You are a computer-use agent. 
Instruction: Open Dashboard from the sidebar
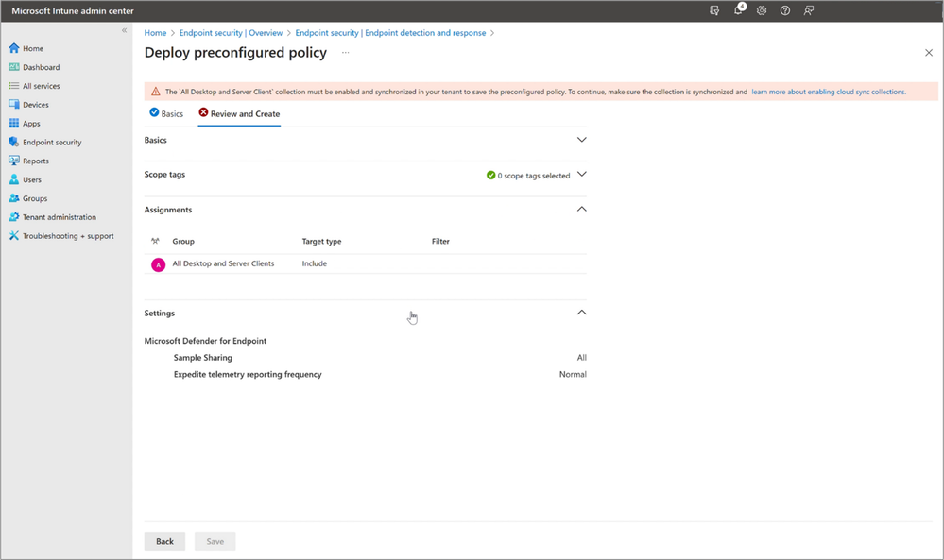(41, 67)
